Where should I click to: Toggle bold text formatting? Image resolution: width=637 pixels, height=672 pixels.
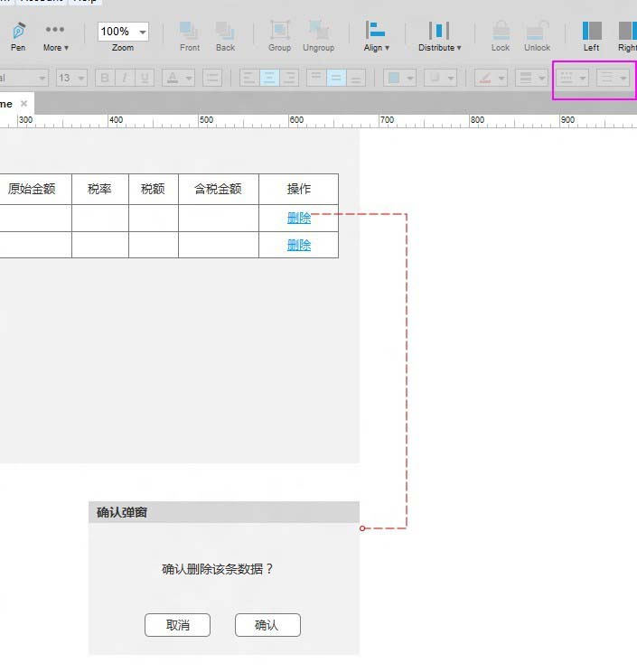tap(105, 78)
